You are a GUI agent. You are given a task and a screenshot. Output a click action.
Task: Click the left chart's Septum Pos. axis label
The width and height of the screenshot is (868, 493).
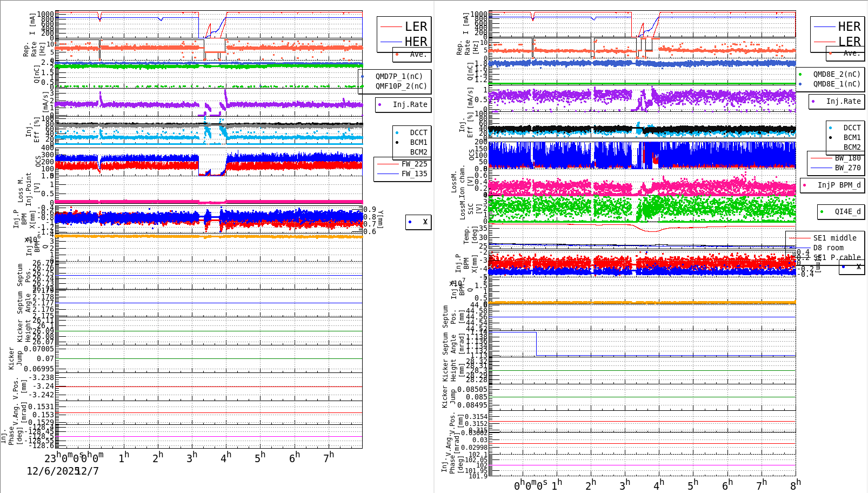(x=24, y=275)
